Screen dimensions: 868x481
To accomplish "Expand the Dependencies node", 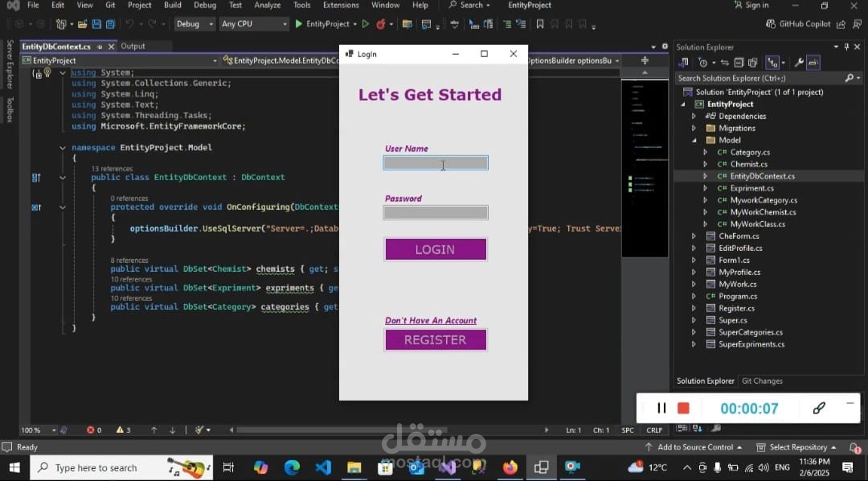I will click(694, 117).
